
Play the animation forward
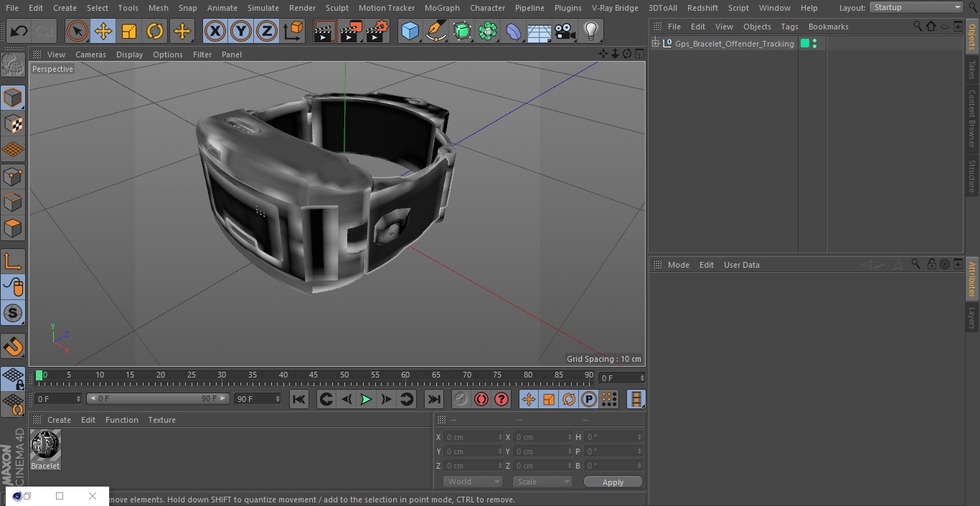366,399
